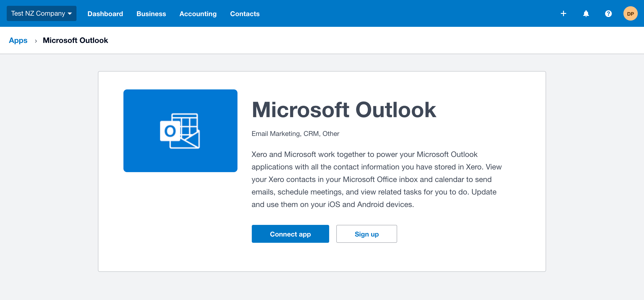The width and height of the screenshot is (644, 300).
Task: Click the Outlook app description paragraph
Action: [376, 179]
